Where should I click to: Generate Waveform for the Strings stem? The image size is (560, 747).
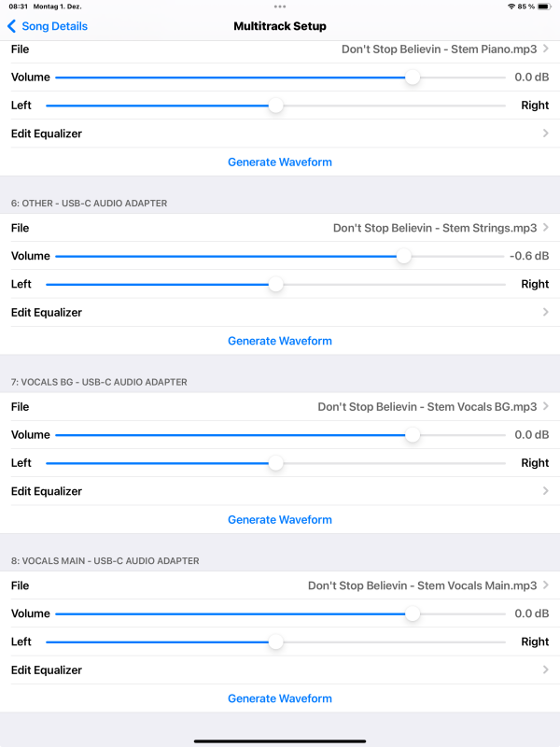[x=280, y=341]
